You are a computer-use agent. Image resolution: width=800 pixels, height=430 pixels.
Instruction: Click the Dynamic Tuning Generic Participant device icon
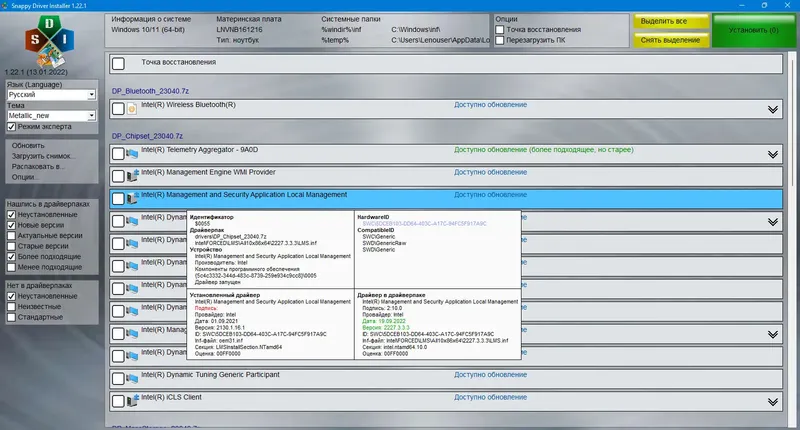(x=132, y=378)
